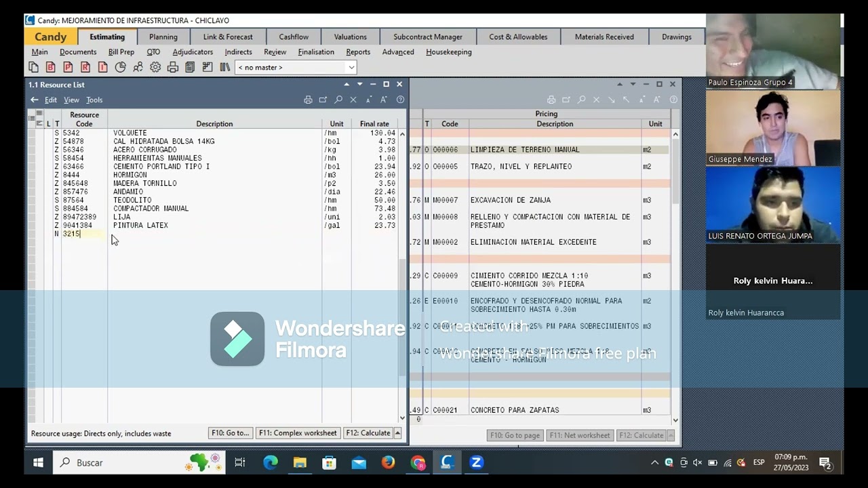Select EXCAVACION DE ZANJA in Pricing window
Screen dimensions: 868x488
pos(510,201)
